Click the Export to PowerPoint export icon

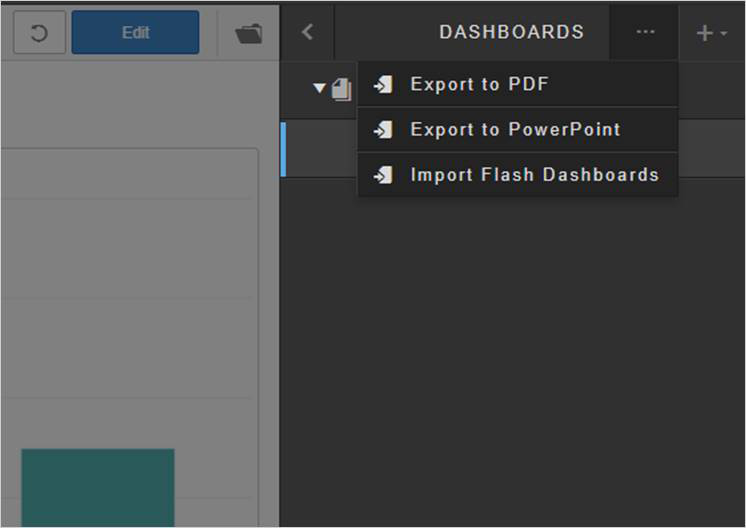click(x=383, y=131)
